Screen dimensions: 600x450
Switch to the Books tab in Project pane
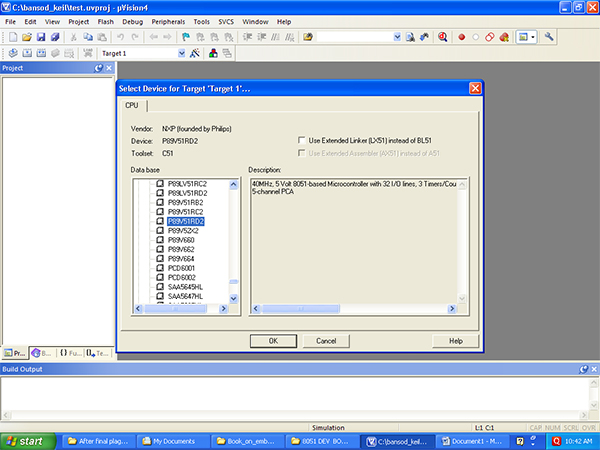42,353
